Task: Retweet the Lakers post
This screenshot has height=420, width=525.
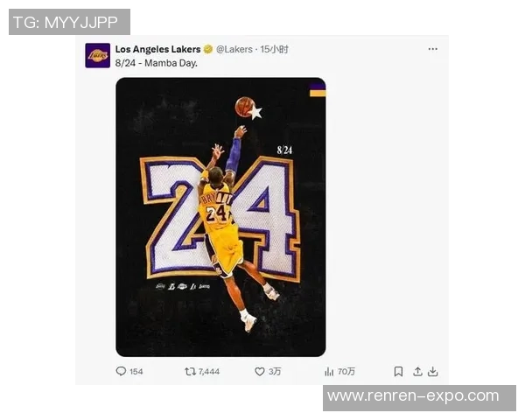Action: coord(190,371)
